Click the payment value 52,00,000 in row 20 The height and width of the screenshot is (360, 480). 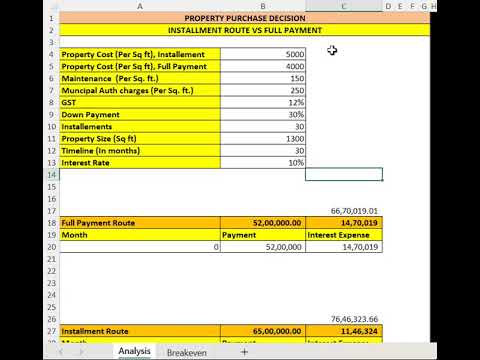[x=263, y=247]
